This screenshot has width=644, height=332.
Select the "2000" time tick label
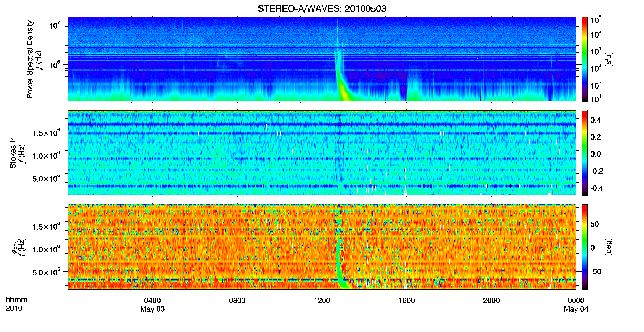coord(491,300)
